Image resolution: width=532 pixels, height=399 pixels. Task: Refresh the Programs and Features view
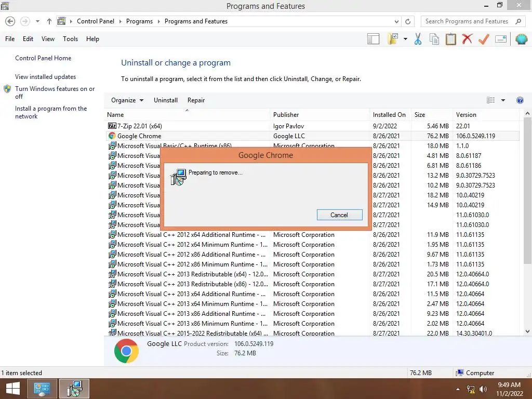[x=408, y=21]
